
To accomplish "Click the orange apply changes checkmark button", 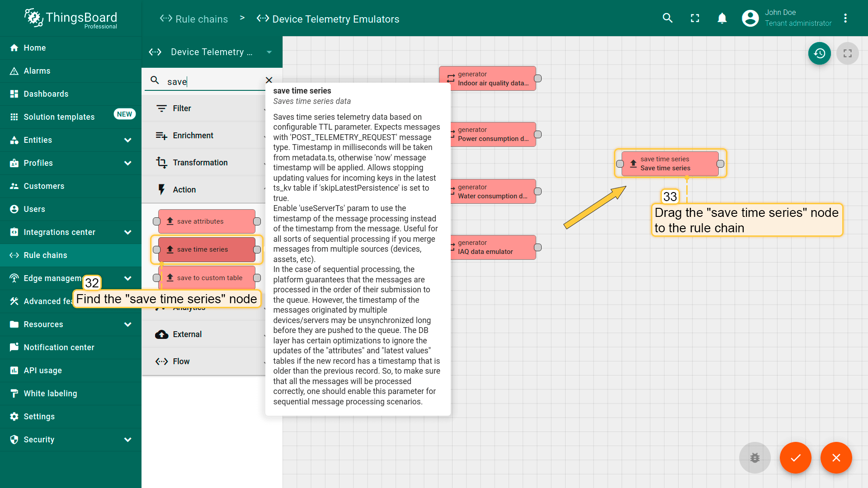I will pos(795,458).
